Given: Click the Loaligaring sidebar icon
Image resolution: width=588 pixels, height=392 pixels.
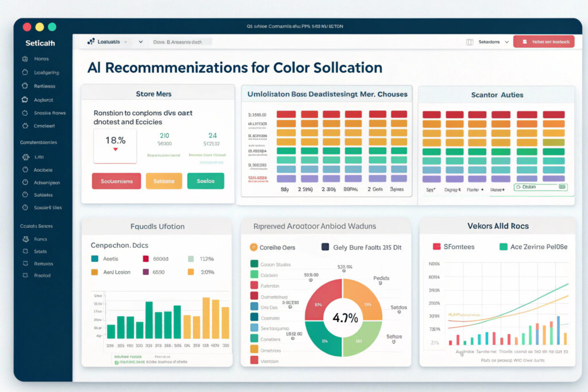Looking at the screenshot, I should coord(24,73).
